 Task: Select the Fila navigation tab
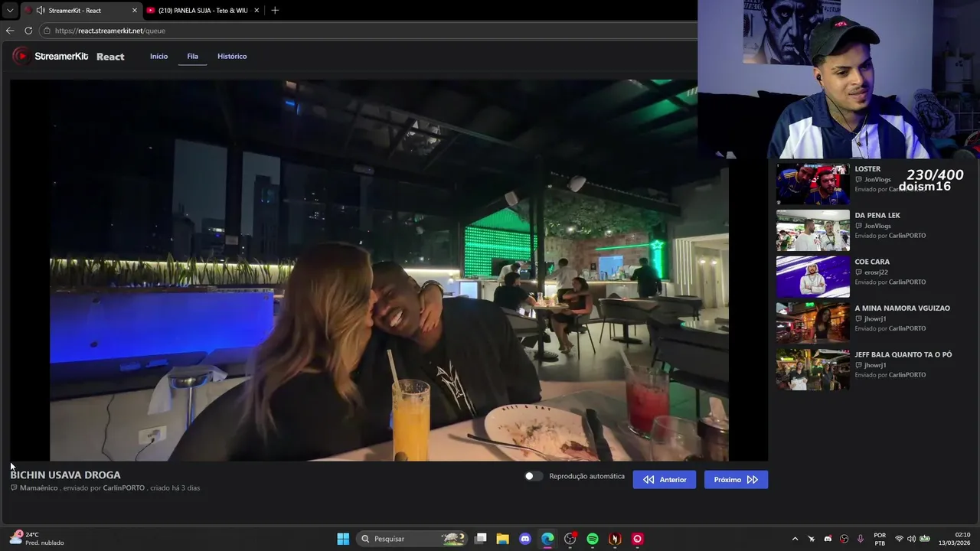[x=193, y=56]
